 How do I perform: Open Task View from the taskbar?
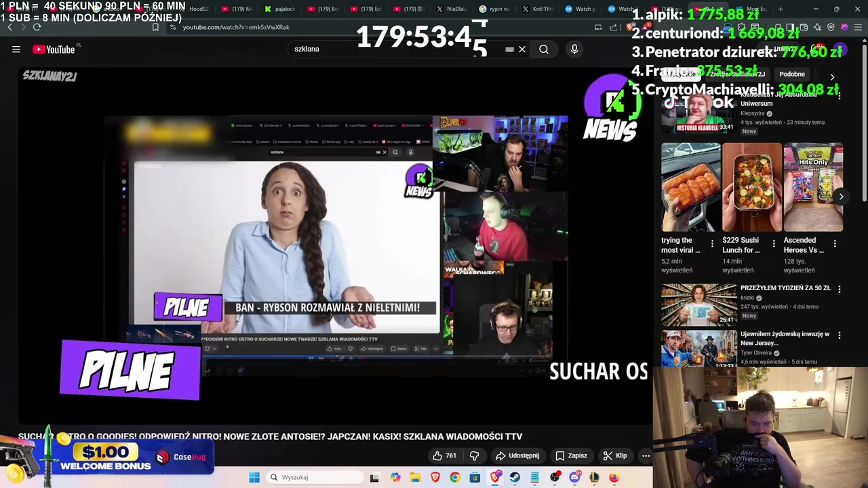click(374, 477)
